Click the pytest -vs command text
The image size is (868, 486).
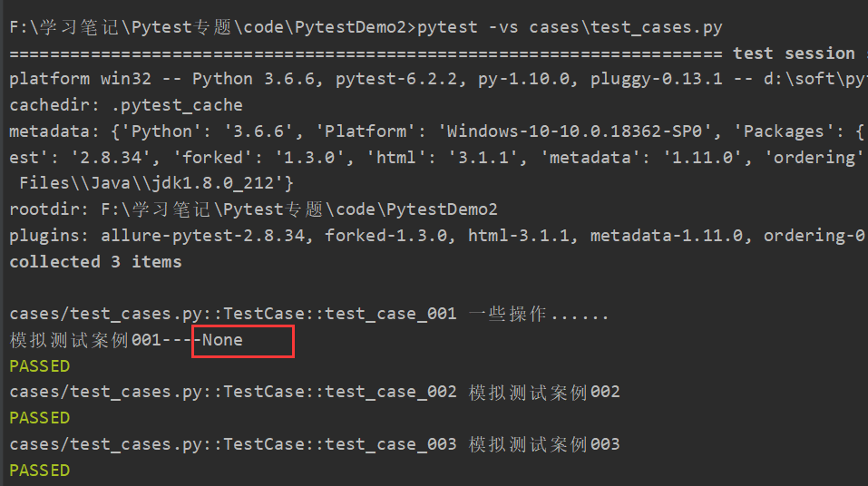[570, 26]
